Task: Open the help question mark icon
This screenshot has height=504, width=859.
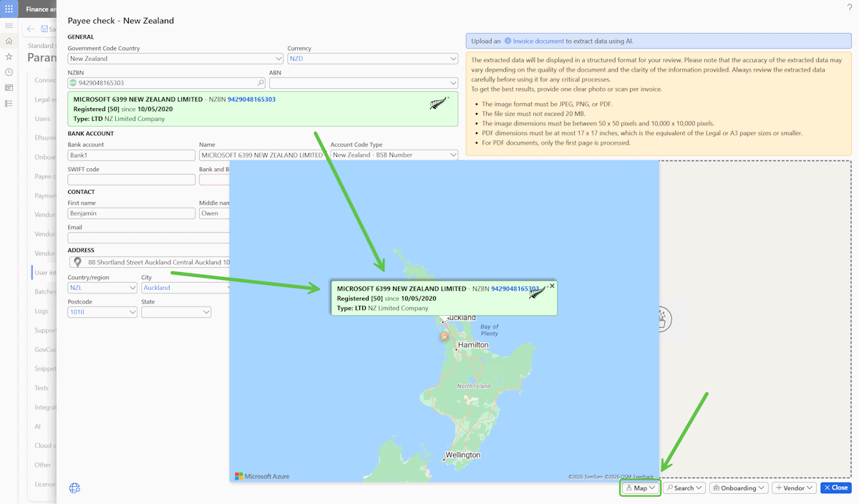Action: click(x=849, y=7)
